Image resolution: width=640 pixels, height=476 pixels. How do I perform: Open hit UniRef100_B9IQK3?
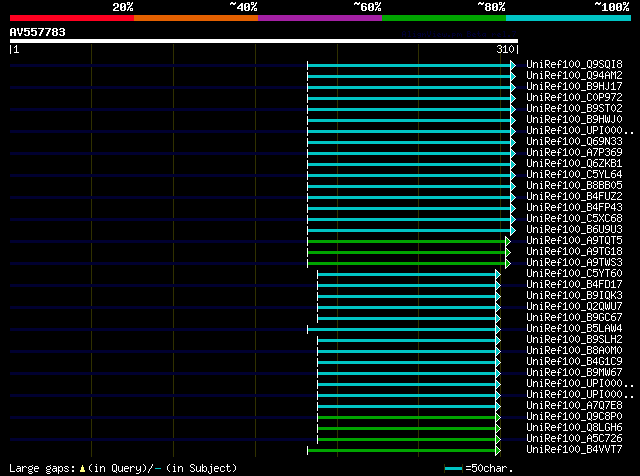tap(574, 296)
